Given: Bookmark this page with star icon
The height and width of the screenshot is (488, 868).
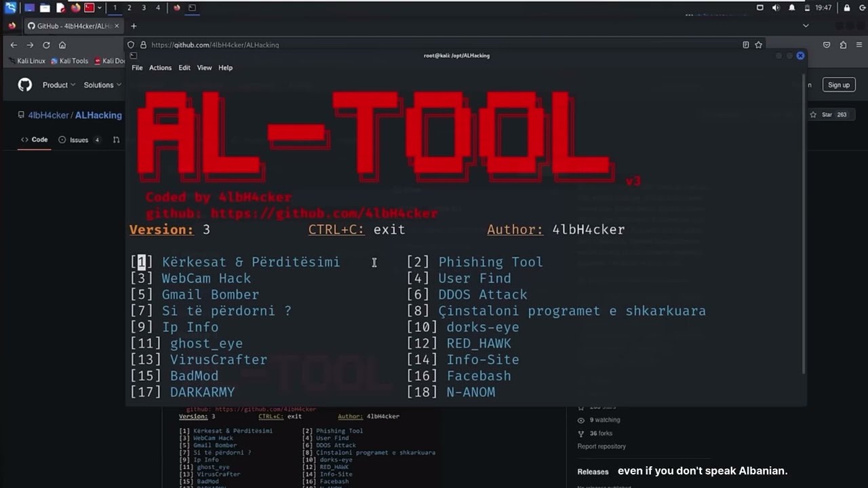Looking at the screenshot, I should click(x=759, y=45).
